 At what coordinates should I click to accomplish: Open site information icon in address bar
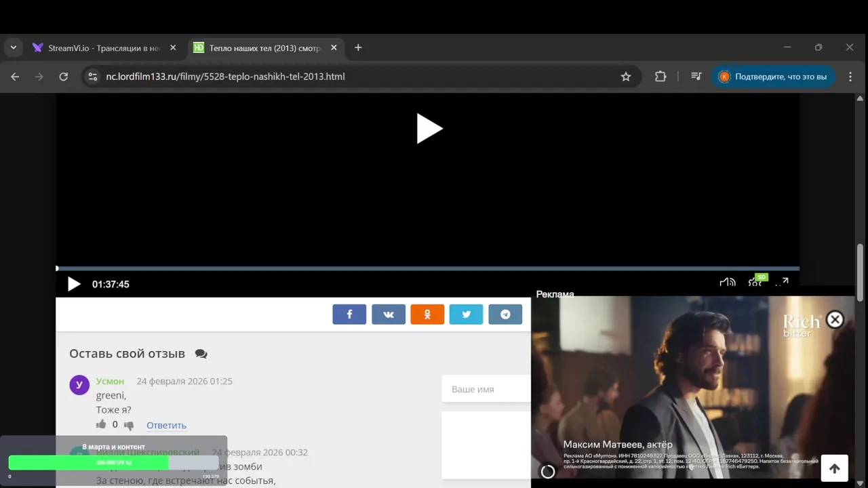(93, 77)
